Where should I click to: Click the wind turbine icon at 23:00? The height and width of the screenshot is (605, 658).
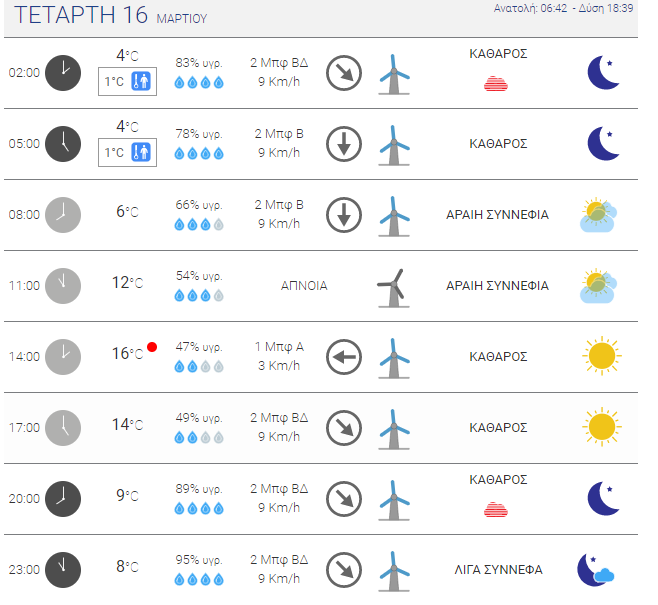tap(394, 571)
